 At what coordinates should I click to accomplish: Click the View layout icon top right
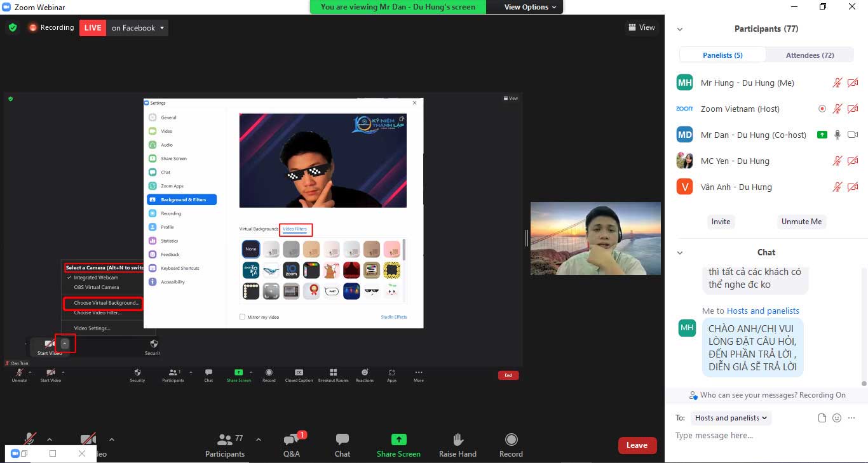(642, 27)
